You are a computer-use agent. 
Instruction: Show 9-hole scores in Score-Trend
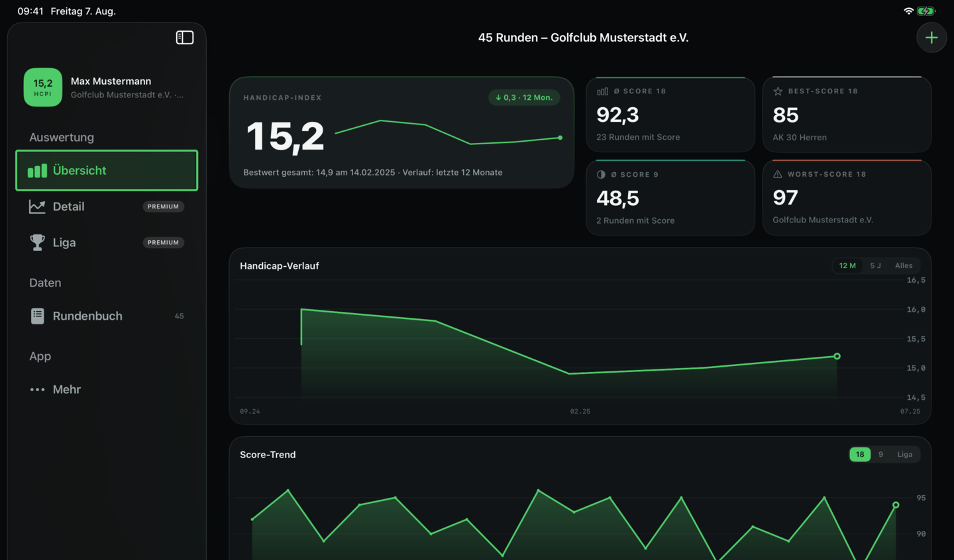pyautogui.click(x=880, y=454)
